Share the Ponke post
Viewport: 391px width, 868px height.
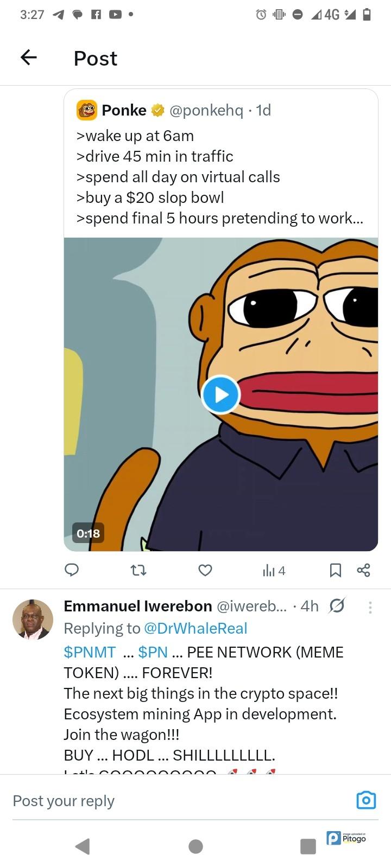click(x=363, y=570)
